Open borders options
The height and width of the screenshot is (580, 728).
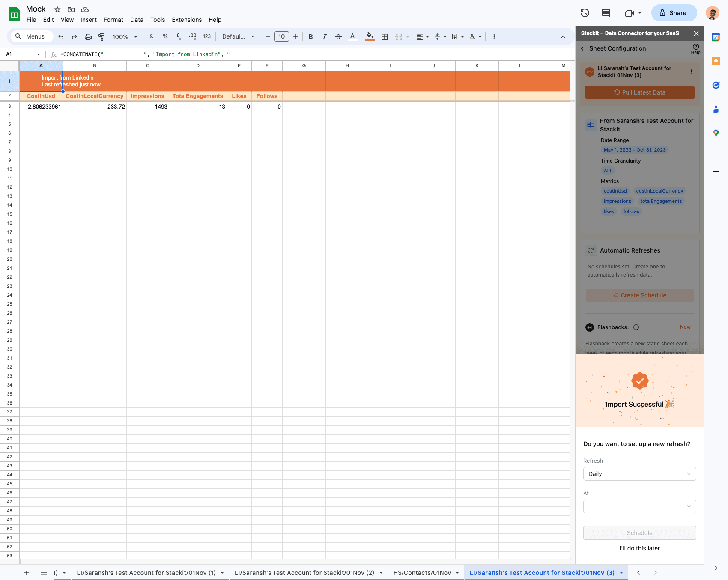(385, 37)
